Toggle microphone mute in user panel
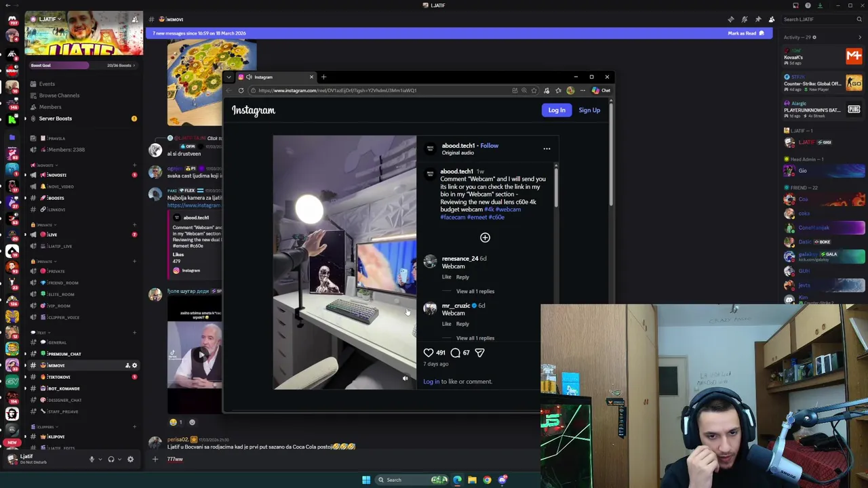 click(x=92, y=459)
